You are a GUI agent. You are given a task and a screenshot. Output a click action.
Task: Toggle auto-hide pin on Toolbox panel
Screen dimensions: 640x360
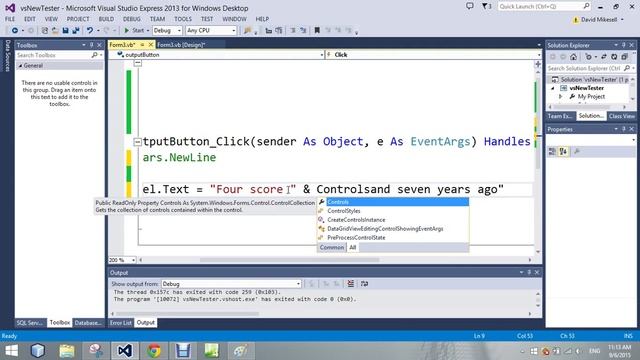click(x=91, y=45)
